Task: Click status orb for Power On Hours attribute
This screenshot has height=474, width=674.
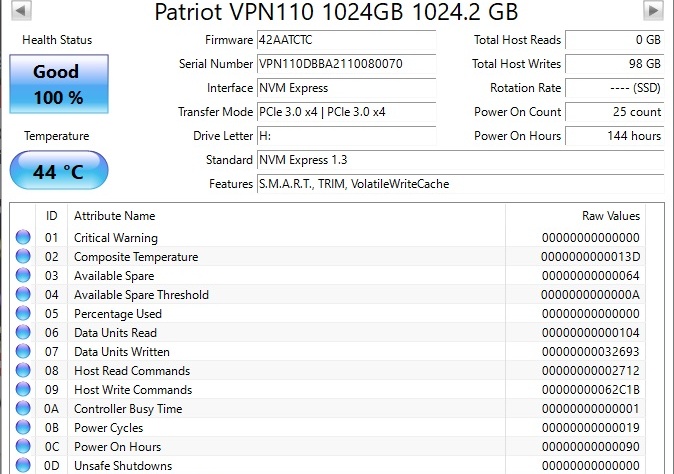Action: (x=23, y=446)
